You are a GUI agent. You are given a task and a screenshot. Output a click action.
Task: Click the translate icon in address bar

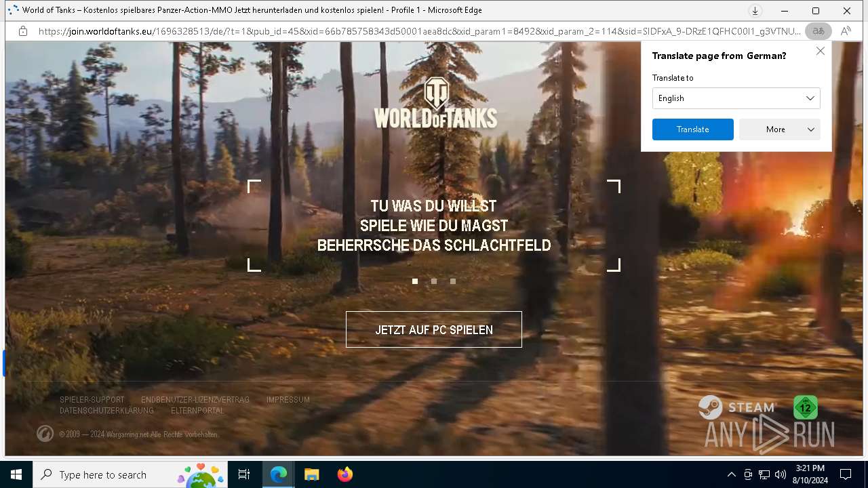(818, 31)
